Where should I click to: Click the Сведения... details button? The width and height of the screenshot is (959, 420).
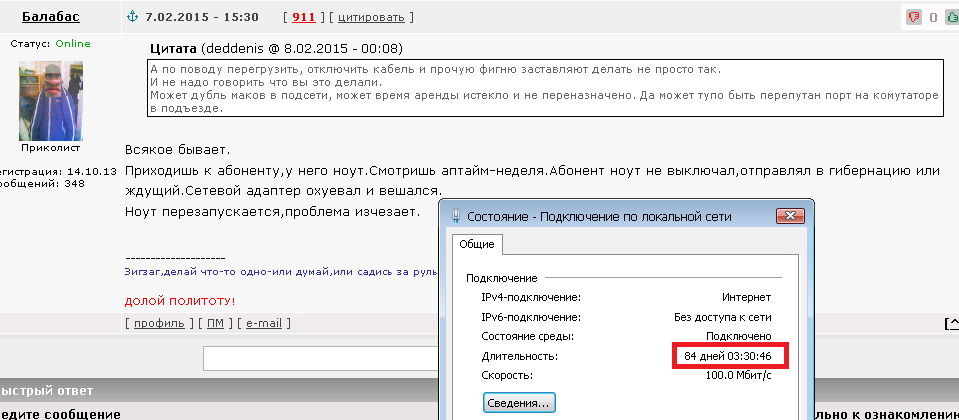[x=519, y=403]
